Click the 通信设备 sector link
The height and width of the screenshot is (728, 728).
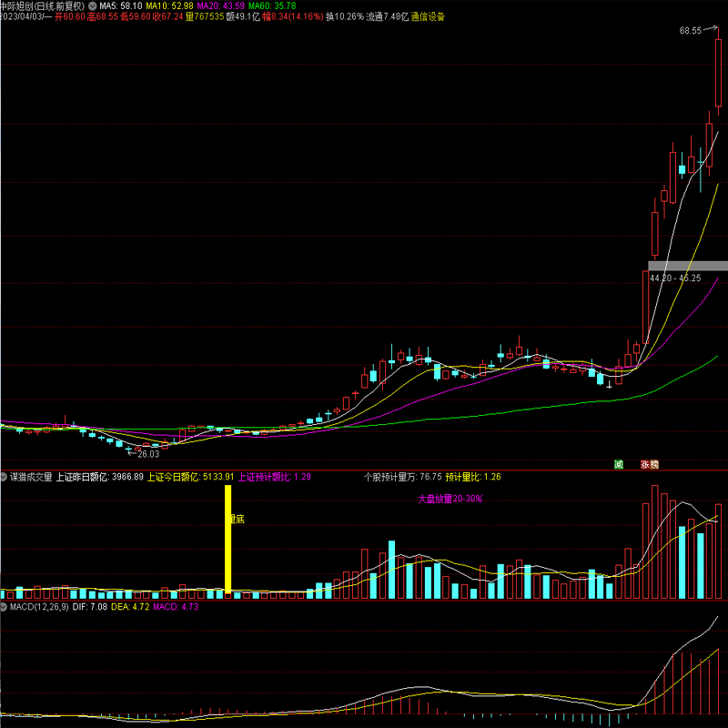pos(428,16)
